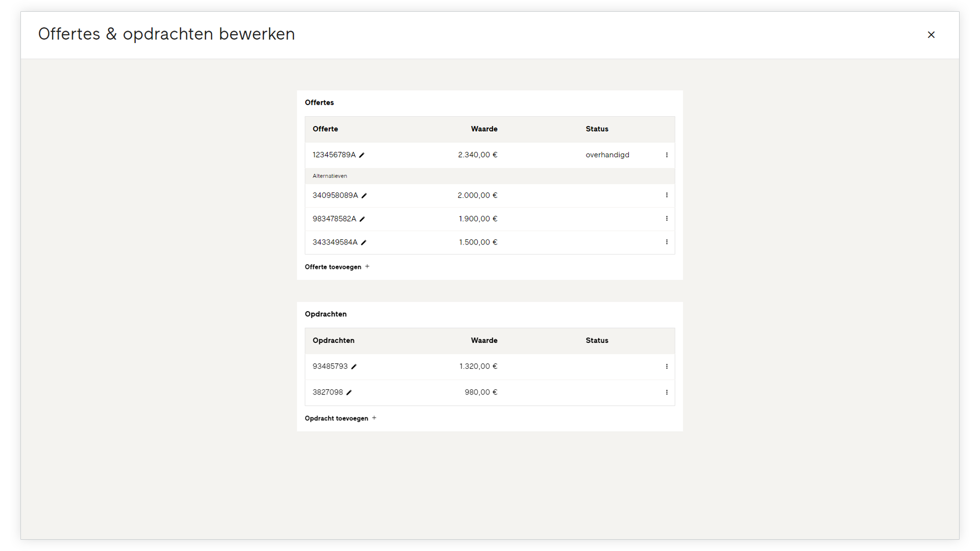Viewport: 980px width, 551px height.
Task: Select opdracht number 3827098
Action: (x=328, y=392)
